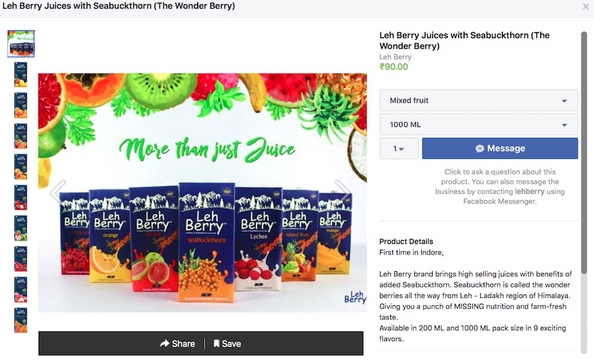Open the 1000 ML size dropdown
The image size is (594, 364).
pos(479,125)
